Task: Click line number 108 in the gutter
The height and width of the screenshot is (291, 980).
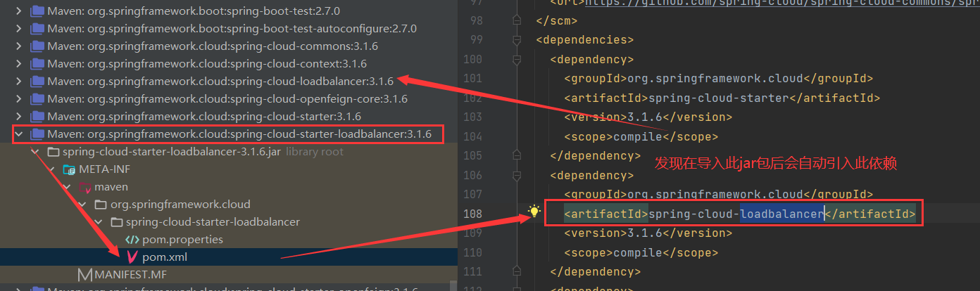Action: (473, 214)
